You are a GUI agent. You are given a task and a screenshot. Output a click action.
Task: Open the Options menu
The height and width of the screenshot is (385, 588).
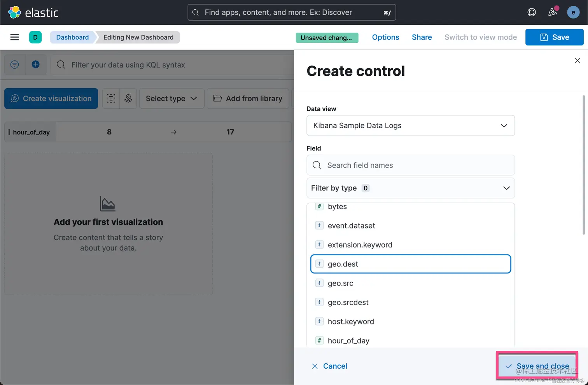(x=385, y=37)
